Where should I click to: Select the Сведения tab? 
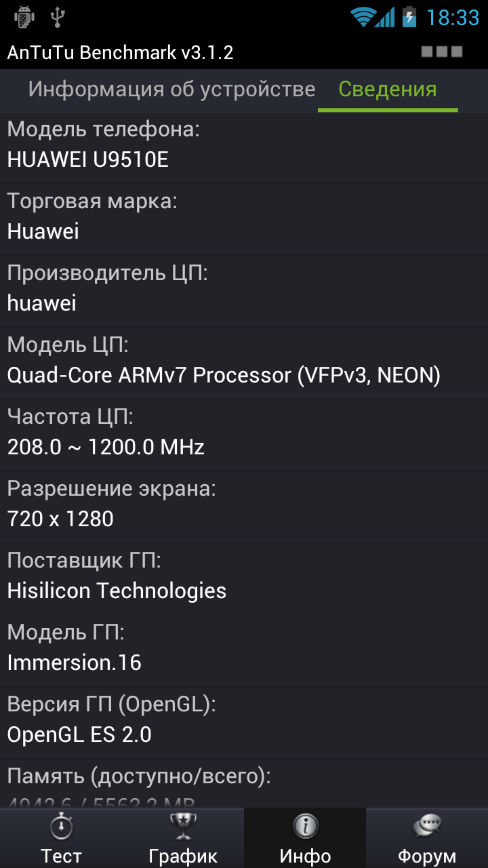click(x=387, y=89)
